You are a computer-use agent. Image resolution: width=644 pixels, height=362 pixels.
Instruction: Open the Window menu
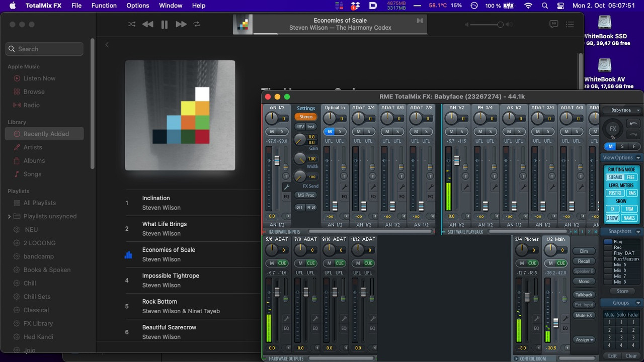171,6
